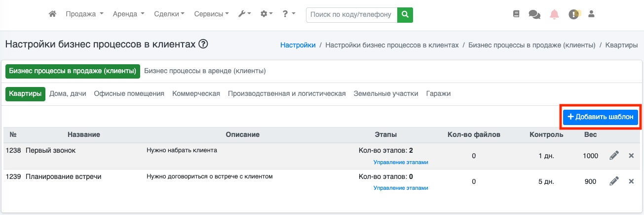Viewport: 644px width, 215px height.
Task: Switch to Бизнес процессы в аренде tab
Action: tap(205, 71)
